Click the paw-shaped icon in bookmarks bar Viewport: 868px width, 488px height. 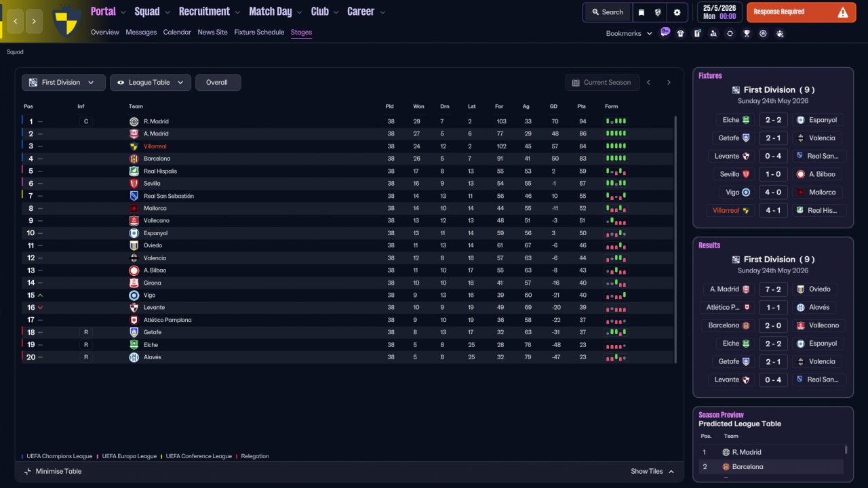(x=780, y=33)
